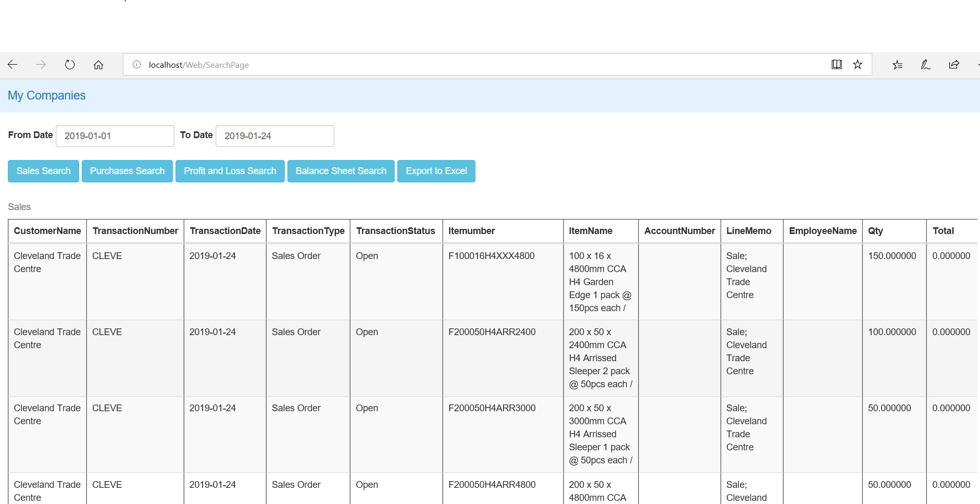Screen dimensions: 980x504
Task: Select the F100016H4XXX4800 item number cell
Action: [491, 256]
